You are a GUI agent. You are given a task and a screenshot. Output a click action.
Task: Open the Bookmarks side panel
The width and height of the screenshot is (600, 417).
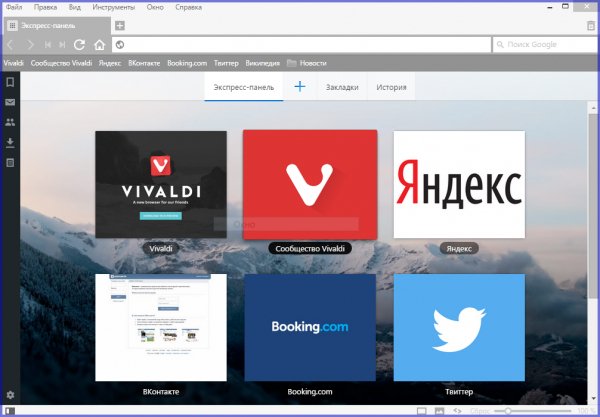pos(10,82)
